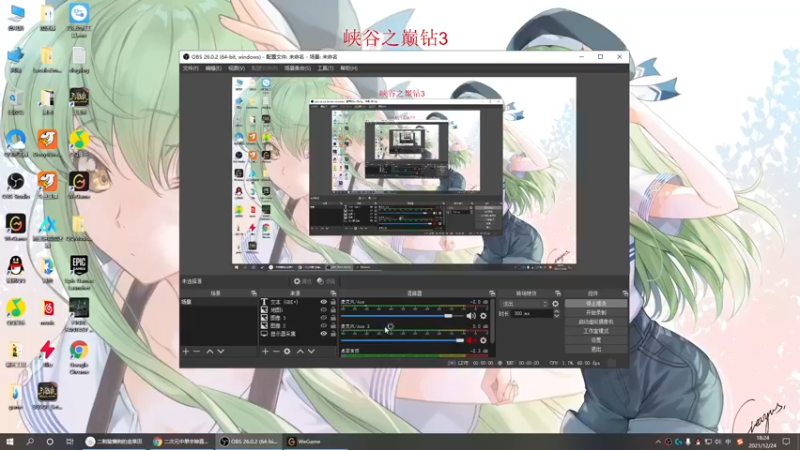This screenshot has height=450, width=800.
Task: Move the scene up in the Scenes panel
Action: tap(210, 352)
